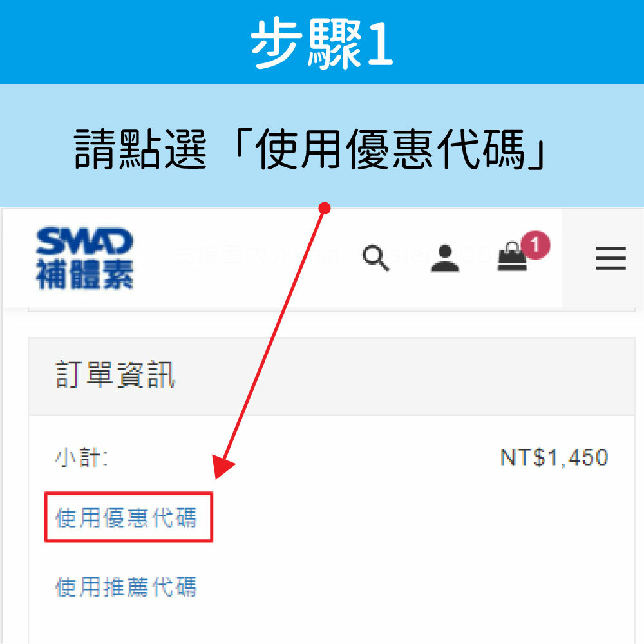Open the hamburger menu icon
Image resolution: width=644 pixels, height=644 pixels.
point(611,258)
